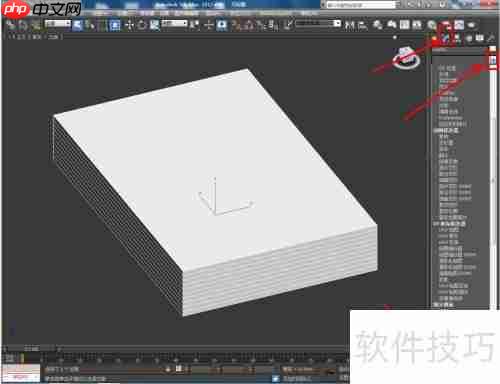This screenshot has height=384, width=500.
Task: Click the Undo icon in main toolbar
Action: click(x=12, y=25)
